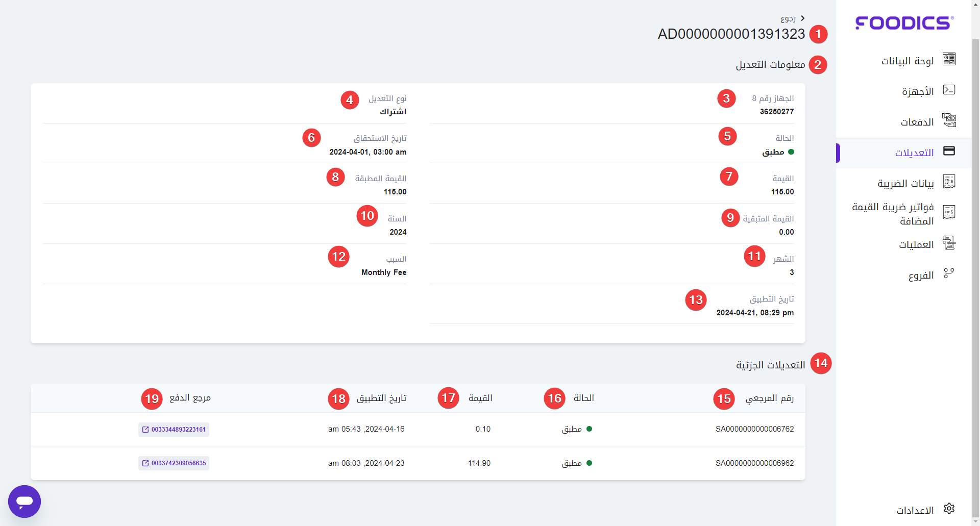Open the dashboard icon (لوحة البيانات)
Screen dimensions: 980x526
(949, 59)
